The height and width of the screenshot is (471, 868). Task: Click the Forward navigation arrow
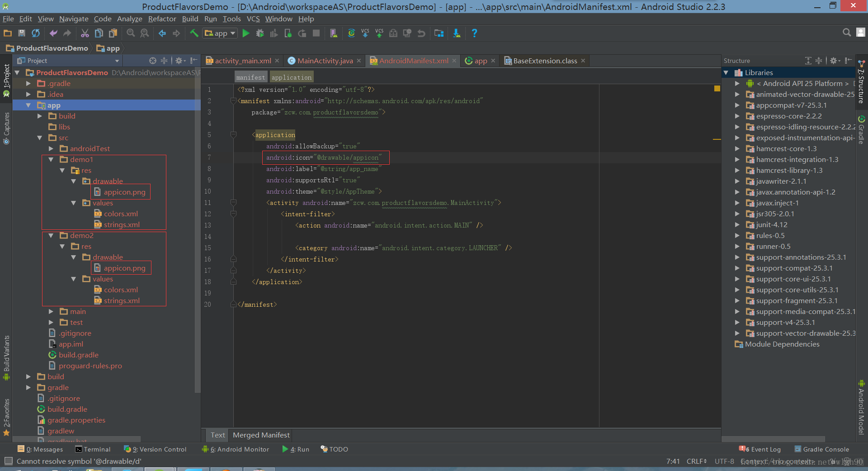pos(176,33)
